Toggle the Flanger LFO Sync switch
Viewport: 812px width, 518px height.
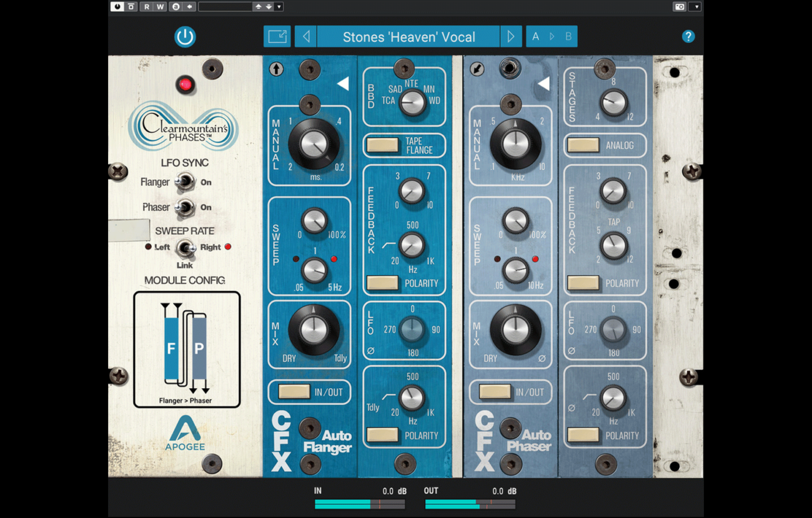[x=184, y=182]
